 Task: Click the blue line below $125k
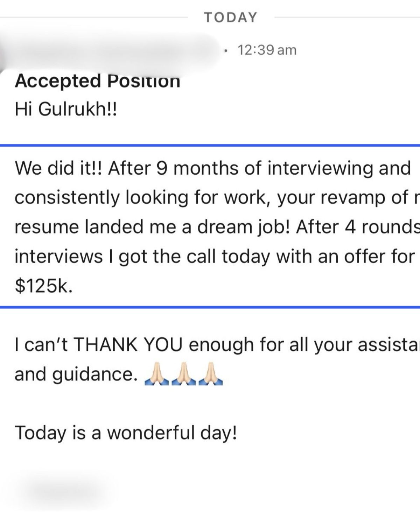point(210,307)
